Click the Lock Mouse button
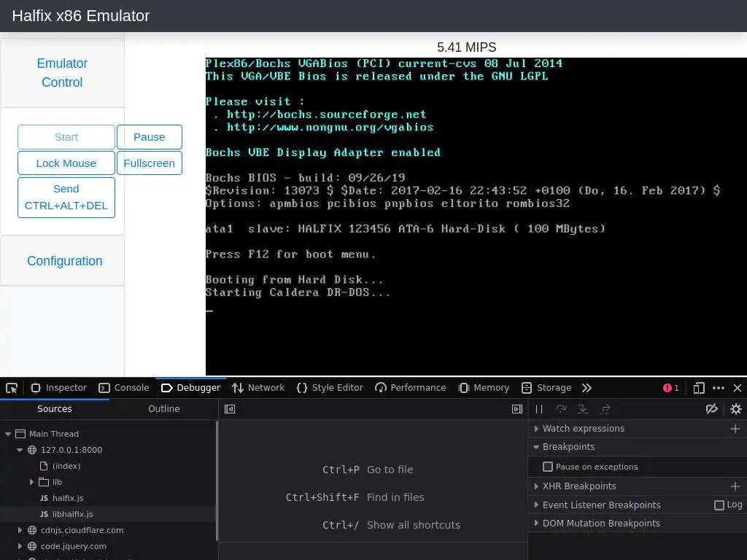This screenshot has width=747, height=560. (x=66, y=163)
